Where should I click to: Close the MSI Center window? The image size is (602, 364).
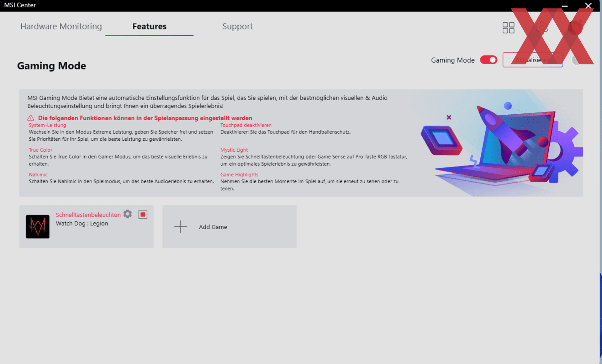(x=588, y=6)
